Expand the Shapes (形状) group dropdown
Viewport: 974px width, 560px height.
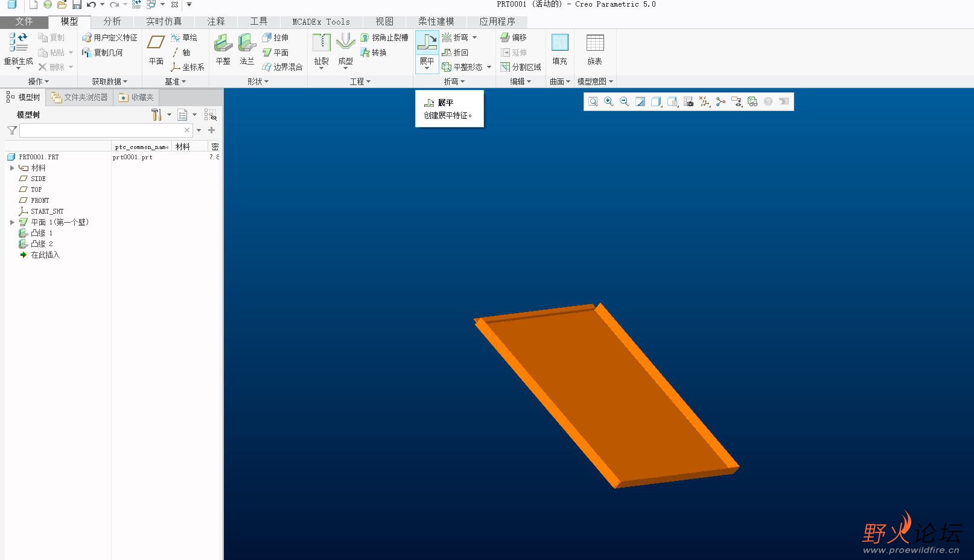[x=258, y=81]
